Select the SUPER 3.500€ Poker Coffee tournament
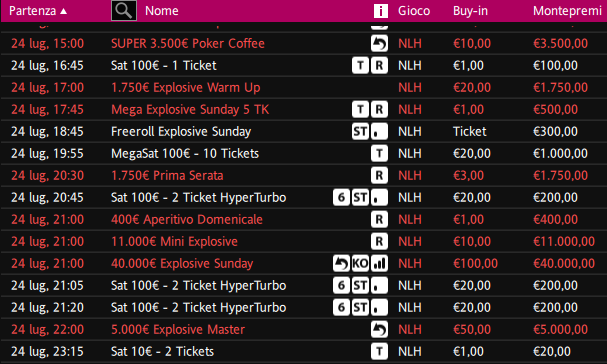 coord(188,43)
